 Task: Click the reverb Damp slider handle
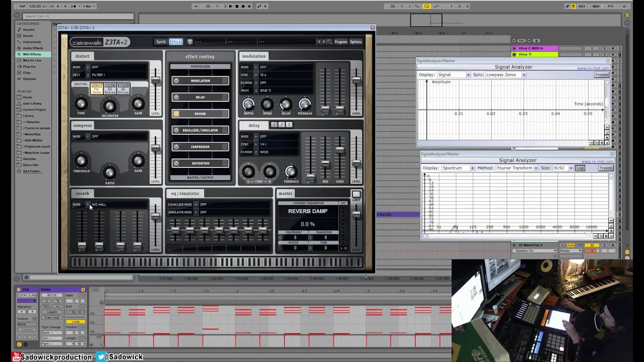click(99, 245)
